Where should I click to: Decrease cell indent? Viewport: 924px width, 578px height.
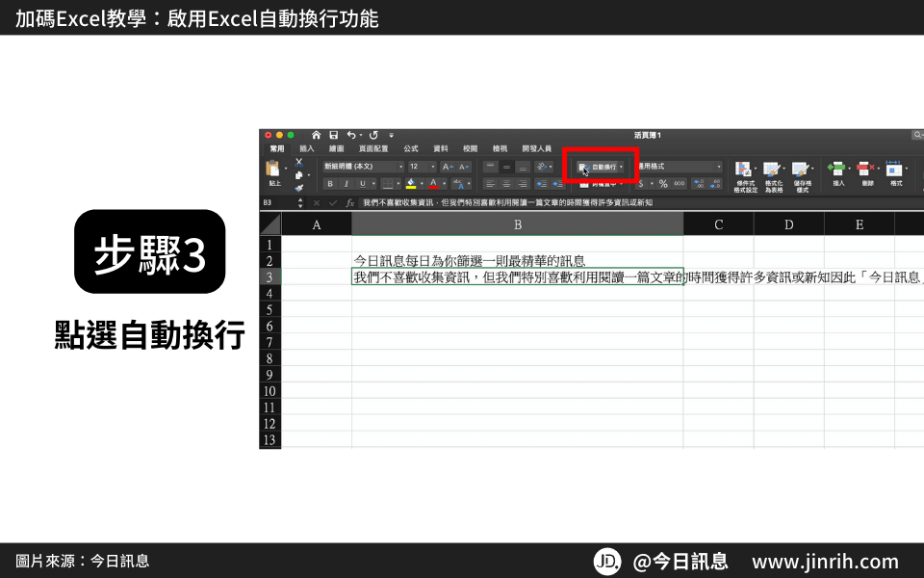tap(542, 184)
